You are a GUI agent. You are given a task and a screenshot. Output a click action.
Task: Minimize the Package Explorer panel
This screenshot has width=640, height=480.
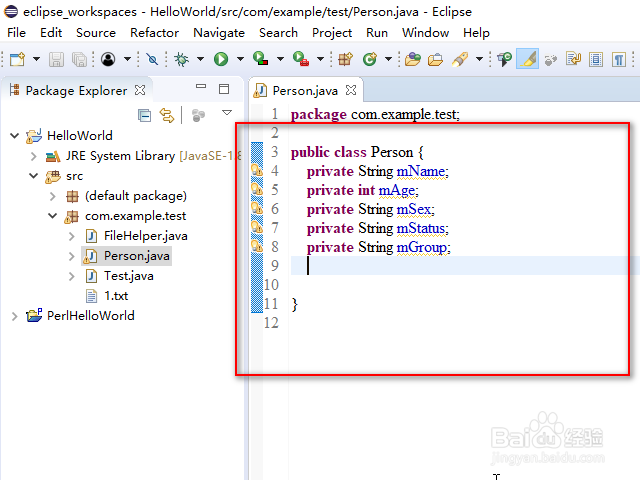pyautogui.click(x=201, y=87)
